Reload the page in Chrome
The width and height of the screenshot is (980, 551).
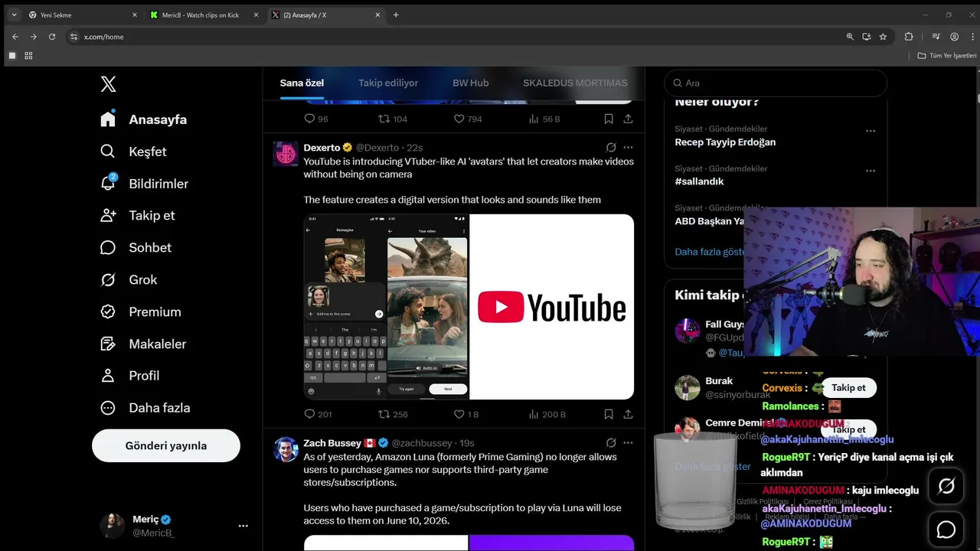pos(52,37)
